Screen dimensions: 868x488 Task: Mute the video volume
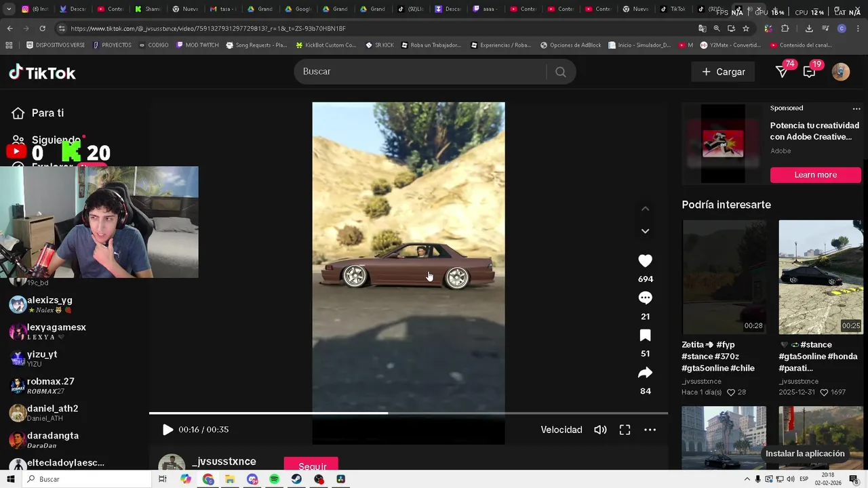pos(600,430)
